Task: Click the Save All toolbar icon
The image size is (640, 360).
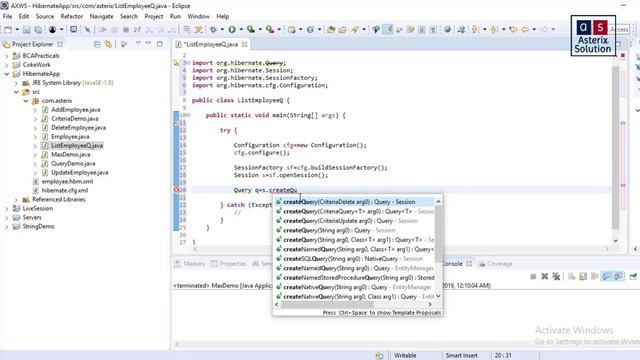Action: point(38,29)
